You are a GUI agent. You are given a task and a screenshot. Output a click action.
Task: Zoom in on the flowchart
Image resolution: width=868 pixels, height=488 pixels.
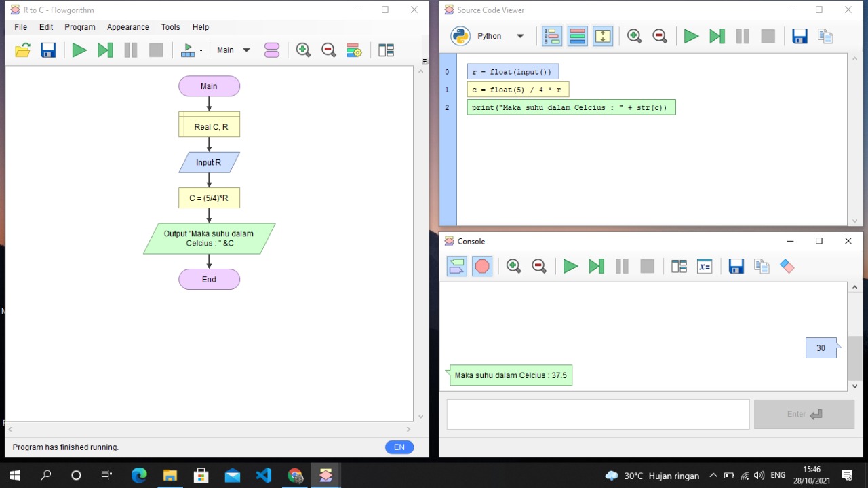click(x=303, y=50)
